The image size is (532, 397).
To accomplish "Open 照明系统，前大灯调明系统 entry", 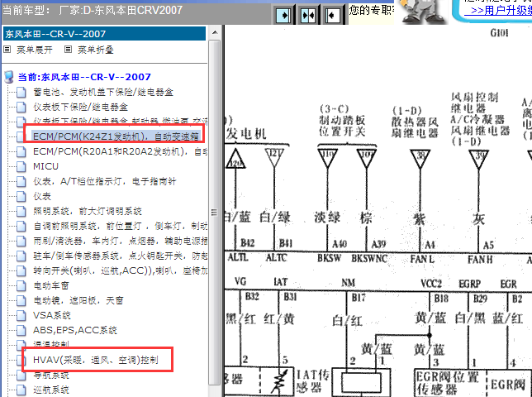I will [88, 211].
